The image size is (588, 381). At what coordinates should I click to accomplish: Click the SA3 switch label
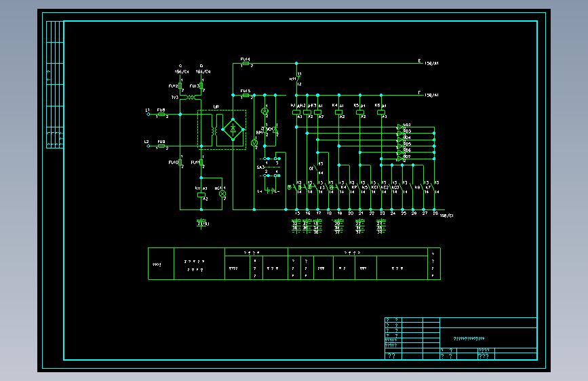click(x=260, y=167)
